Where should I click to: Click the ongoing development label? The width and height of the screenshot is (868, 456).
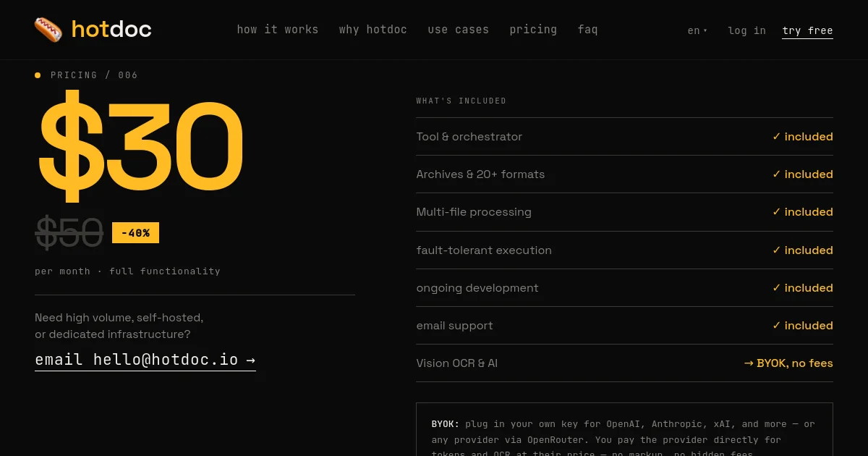pos(477,288)
